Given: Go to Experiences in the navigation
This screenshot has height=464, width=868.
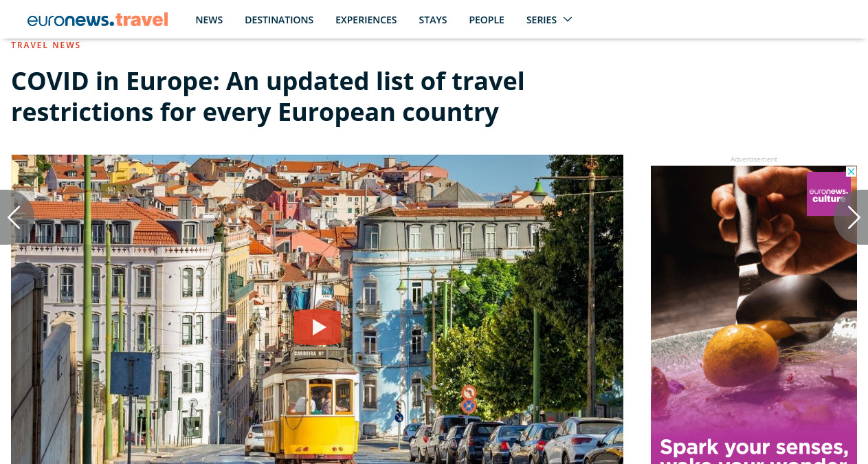Looking at the screenshot, I should point(366,20).
